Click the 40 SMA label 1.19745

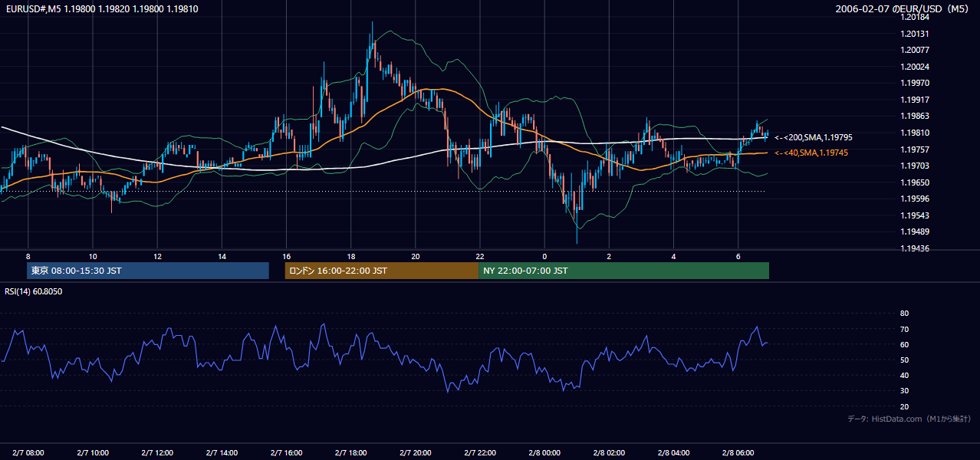(x=811, y=153)
